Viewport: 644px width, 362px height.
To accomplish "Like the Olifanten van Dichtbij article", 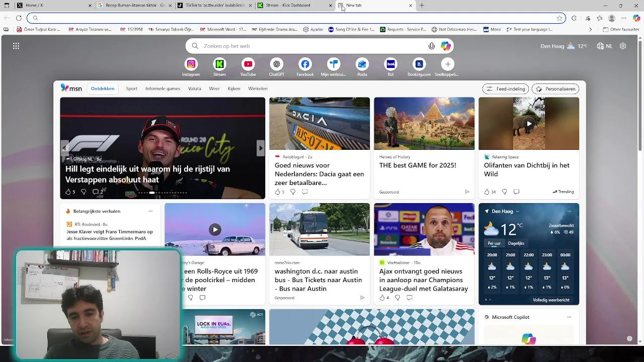I will click(x=487, y=192).
